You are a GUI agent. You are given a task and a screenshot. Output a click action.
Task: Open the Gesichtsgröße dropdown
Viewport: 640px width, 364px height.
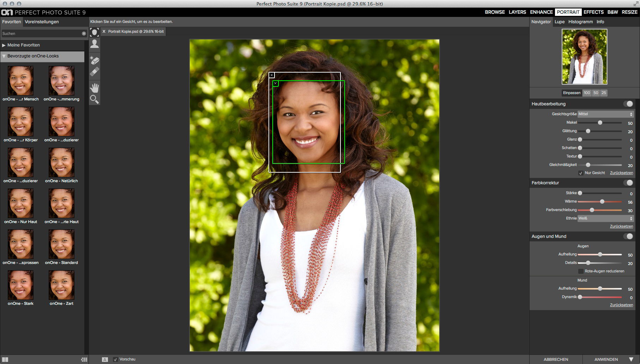click(605, 114)
